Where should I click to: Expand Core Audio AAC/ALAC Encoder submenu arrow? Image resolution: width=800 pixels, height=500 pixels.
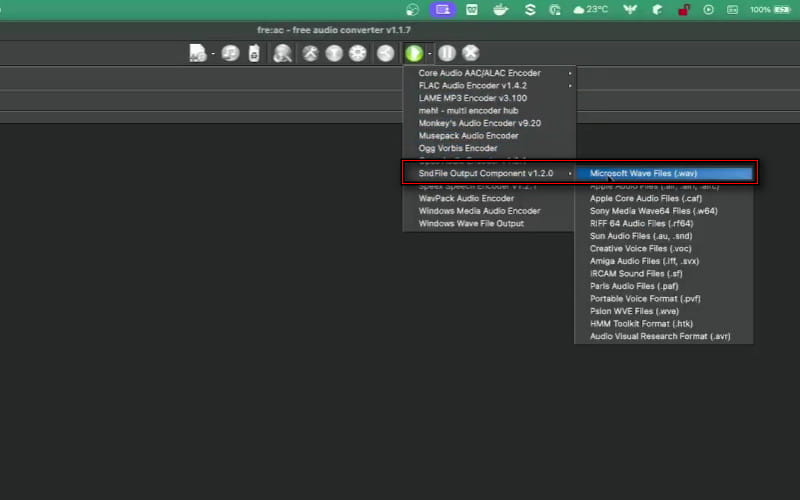point(570,73)
